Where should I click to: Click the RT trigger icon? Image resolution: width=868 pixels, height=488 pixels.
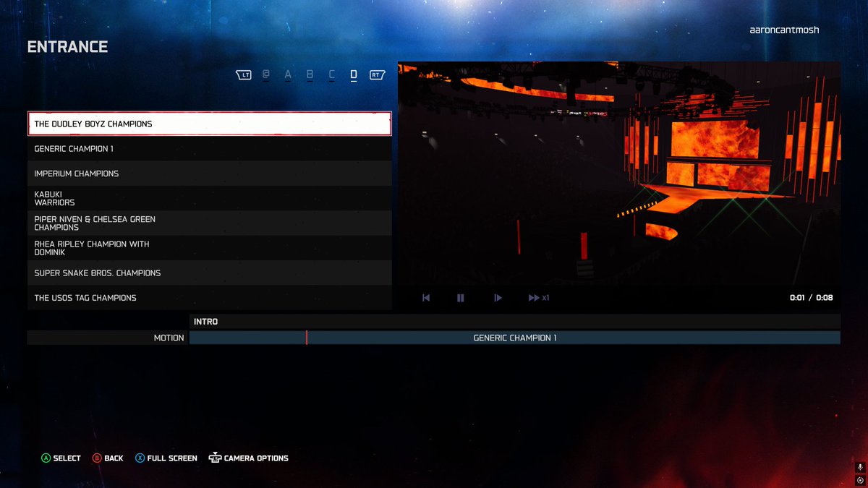click(376, 74)
